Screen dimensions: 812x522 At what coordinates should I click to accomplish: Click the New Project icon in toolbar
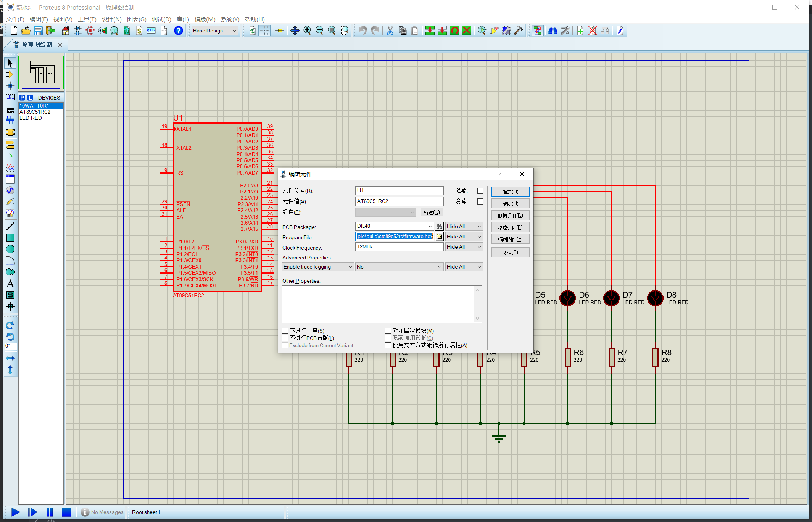pos(14,31)
